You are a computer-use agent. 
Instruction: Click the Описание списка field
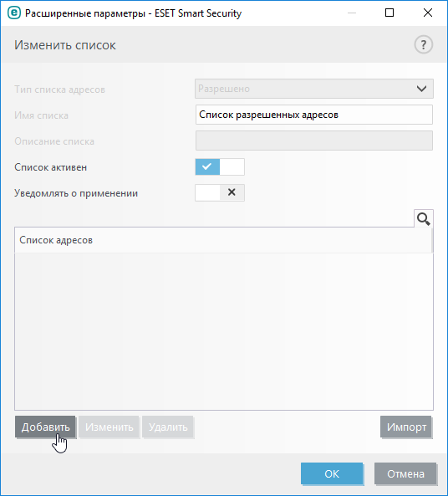point(314,141)
